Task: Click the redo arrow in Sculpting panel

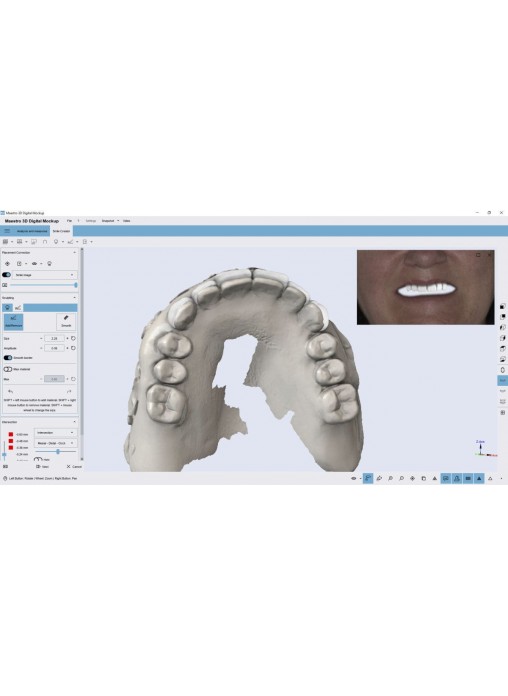Action: point(69,392)
